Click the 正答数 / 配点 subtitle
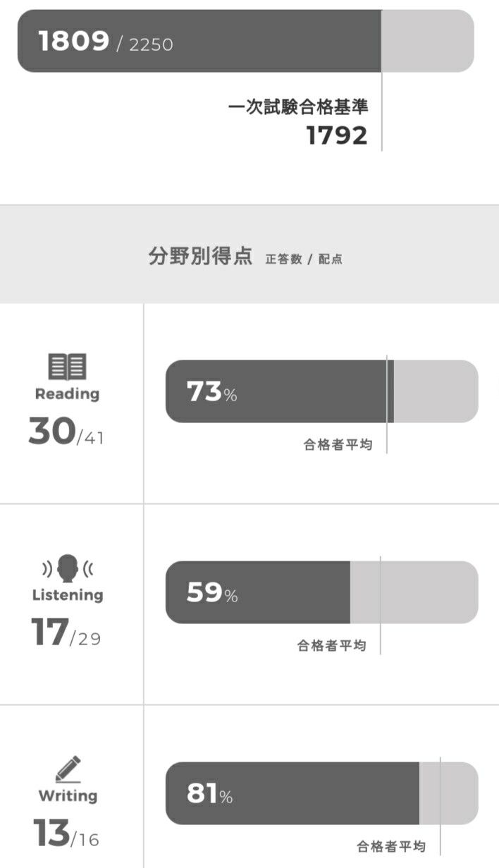 pos(304,259)
